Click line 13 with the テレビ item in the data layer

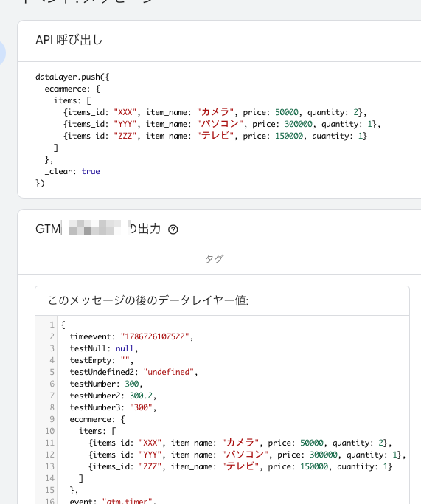tap(240, 466)
